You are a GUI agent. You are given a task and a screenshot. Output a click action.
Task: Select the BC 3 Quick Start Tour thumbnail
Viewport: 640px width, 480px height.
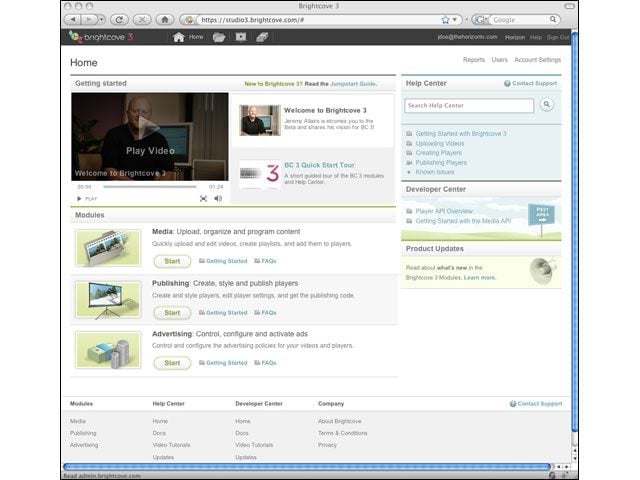[x=260, y=174]
